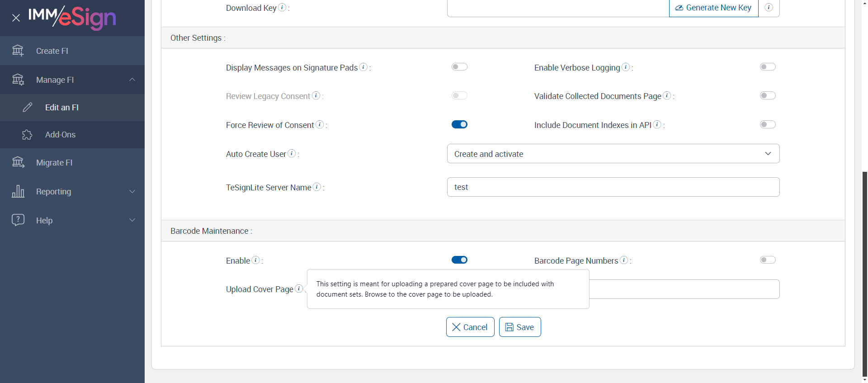Close the sidebar with the X icon
This screenshot has height=383, width=868.
point(16,18)
